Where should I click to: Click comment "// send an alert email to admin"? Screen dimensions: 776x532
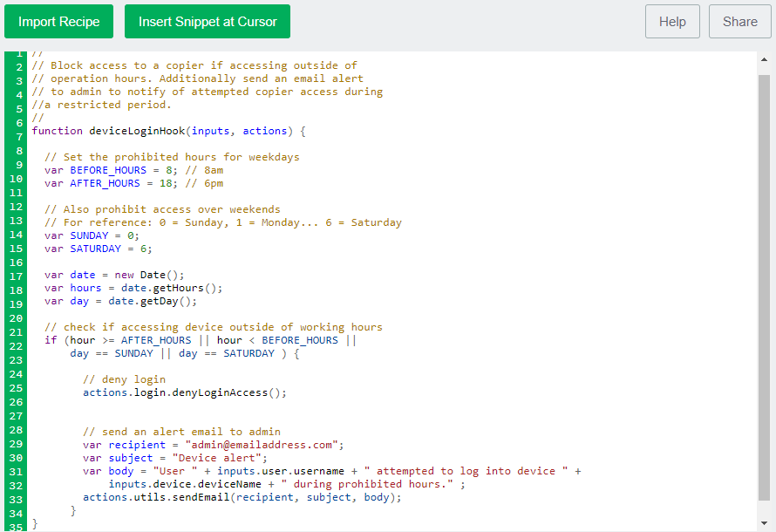point(181,432)
